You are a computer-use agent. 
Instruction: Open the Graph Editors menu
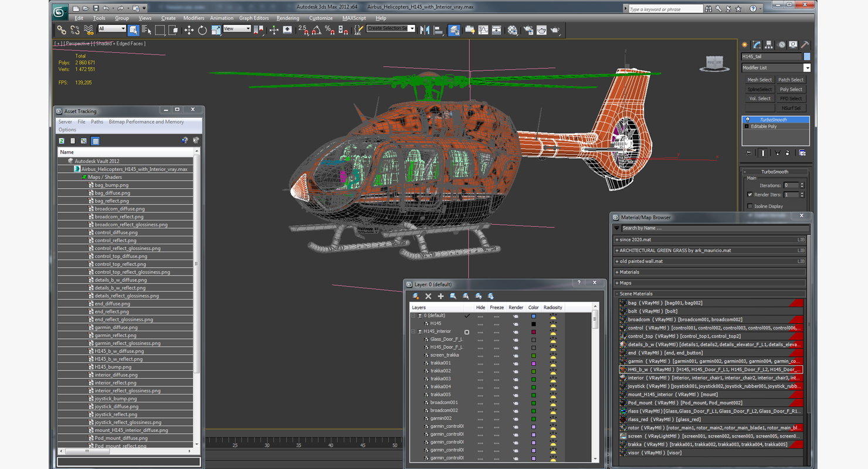(x=254, y=18)
